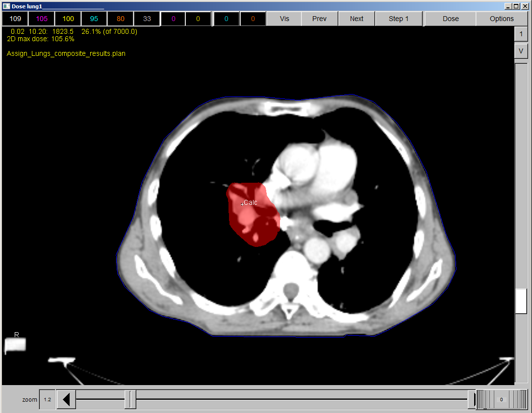Click the cyan 95 isodose level

[x=94, y=19]
